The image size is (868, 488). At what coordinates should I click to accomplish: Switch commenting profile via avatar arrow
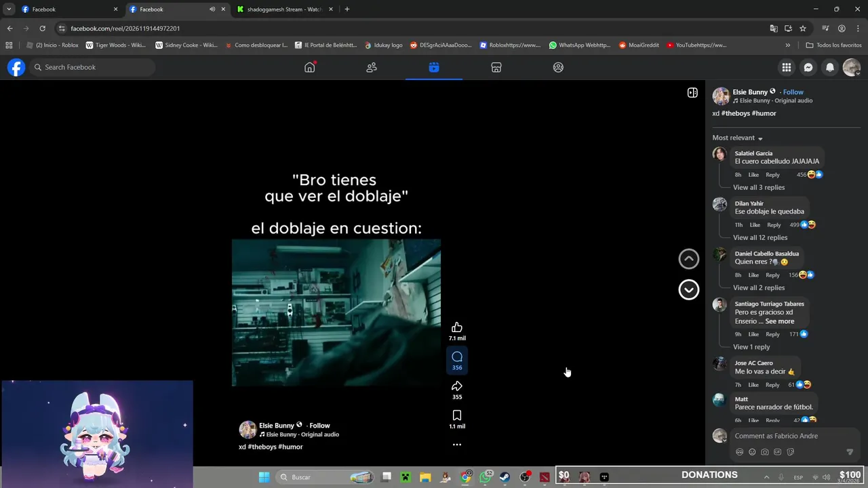(720, 436)
